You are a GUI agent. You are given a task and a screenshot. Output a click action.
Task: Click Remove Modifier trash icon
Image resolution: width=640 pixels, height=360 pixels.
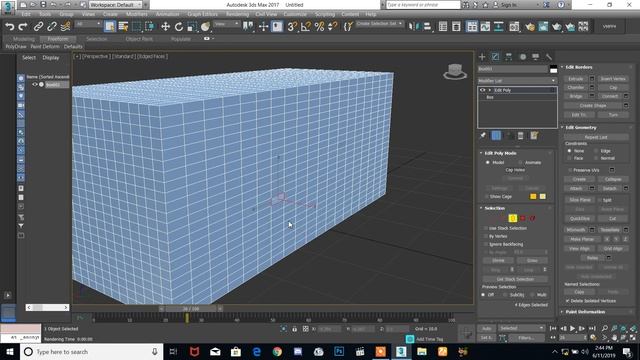pyautogui.click(x=520, y=136)
